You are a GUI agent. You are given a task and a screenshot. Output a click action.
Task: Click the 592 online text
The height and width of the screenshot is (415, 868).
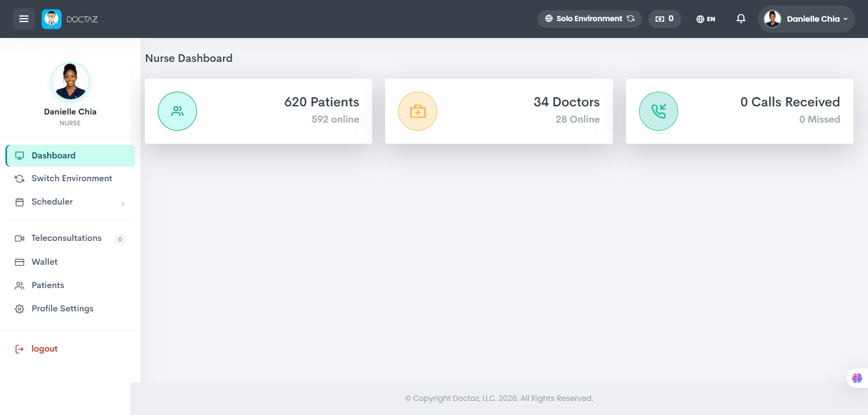click(x=335, y=119)
